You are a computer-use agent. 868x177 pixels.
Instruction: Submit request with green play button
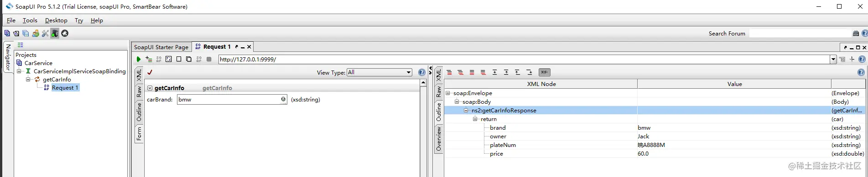click(139, 59)
